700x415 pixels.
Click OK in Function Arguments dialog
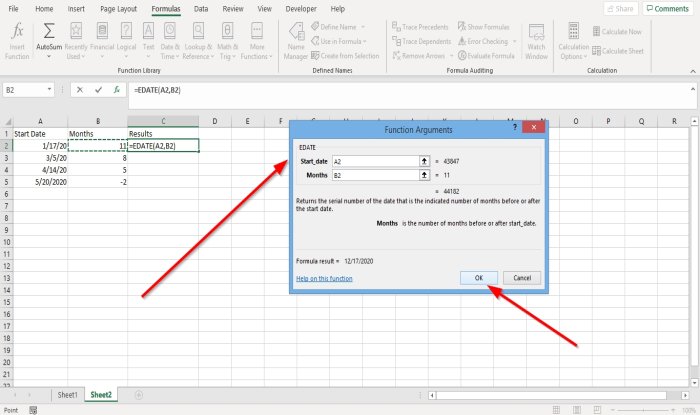[x=479, y=278]
